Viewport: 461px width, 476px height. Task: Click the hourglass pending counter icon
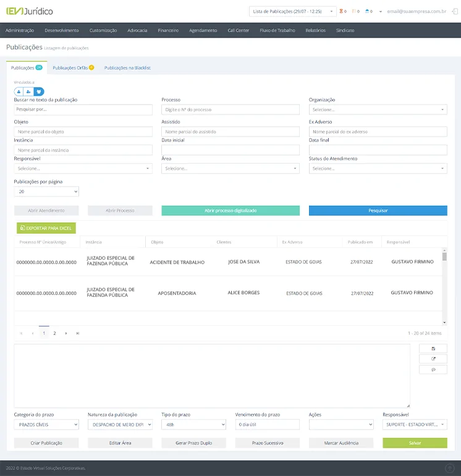[341, 11]
